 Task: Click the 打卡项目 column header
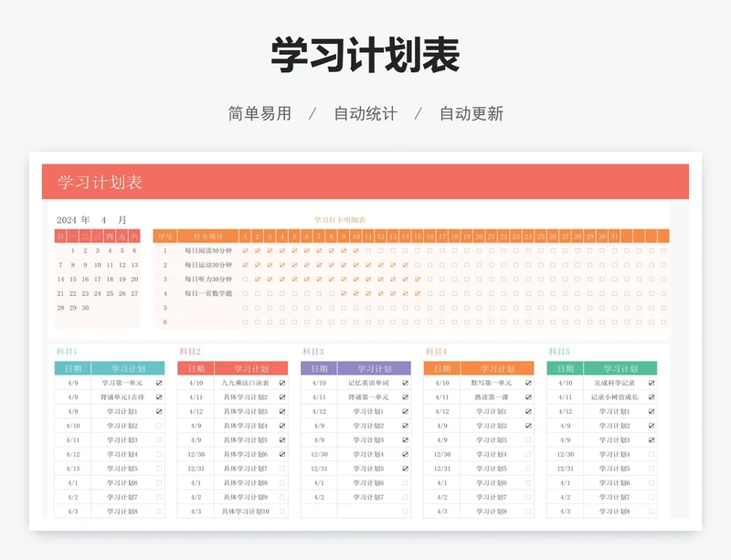[x=208, y=237]
